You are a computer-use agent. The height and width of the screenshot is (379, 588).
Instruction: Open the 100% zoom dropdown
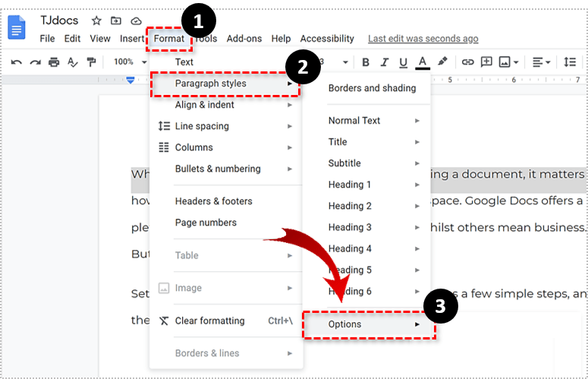[129, 62]
